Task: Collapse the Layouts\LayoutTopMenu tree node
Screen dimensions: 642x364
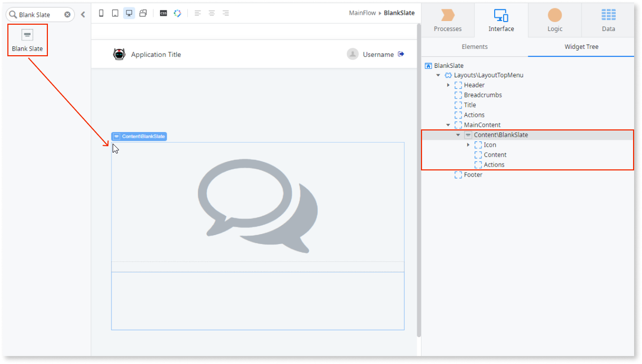Action: (x=438, y=75)
